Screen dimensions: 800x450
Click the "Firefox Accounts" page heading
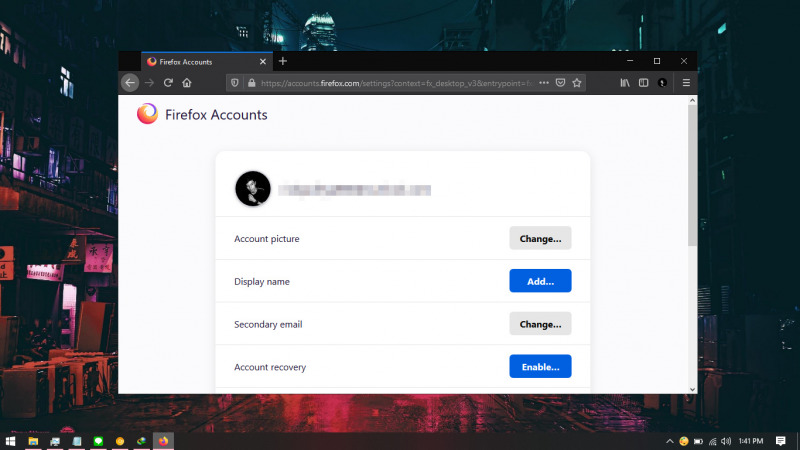[216, 114]
